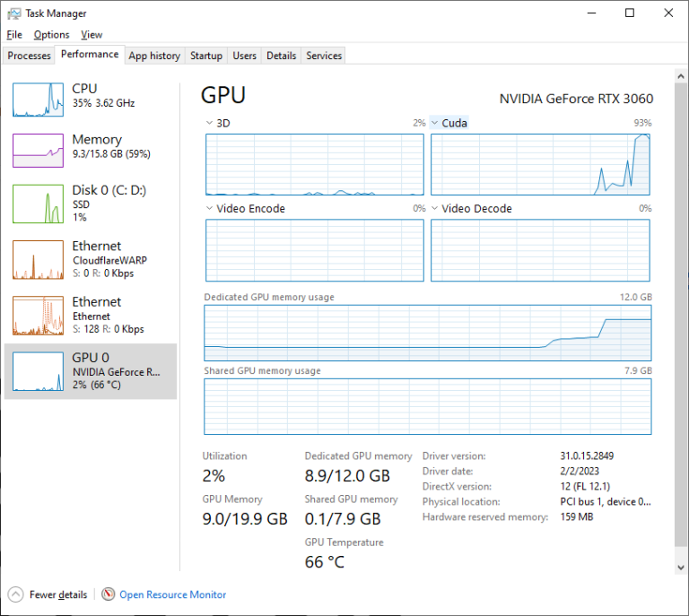Select the Disk 0 graph thumbnail

tap(38, 203)
